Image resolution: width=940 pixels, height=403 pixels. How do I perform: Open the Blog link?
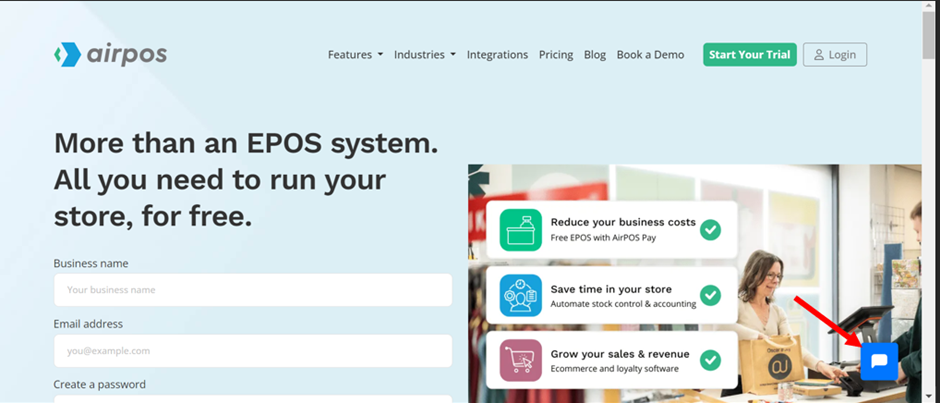tap(595, 55)
